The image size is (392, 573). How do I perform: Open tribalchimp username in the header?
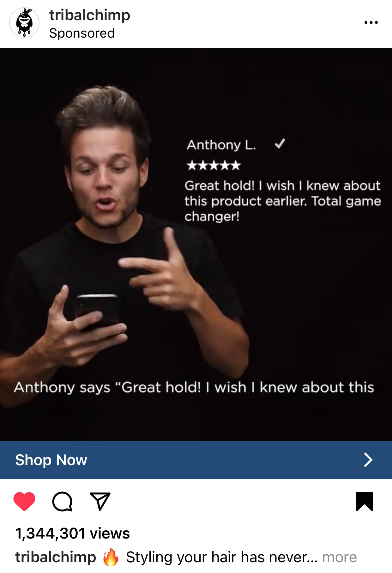click(90, 15)
